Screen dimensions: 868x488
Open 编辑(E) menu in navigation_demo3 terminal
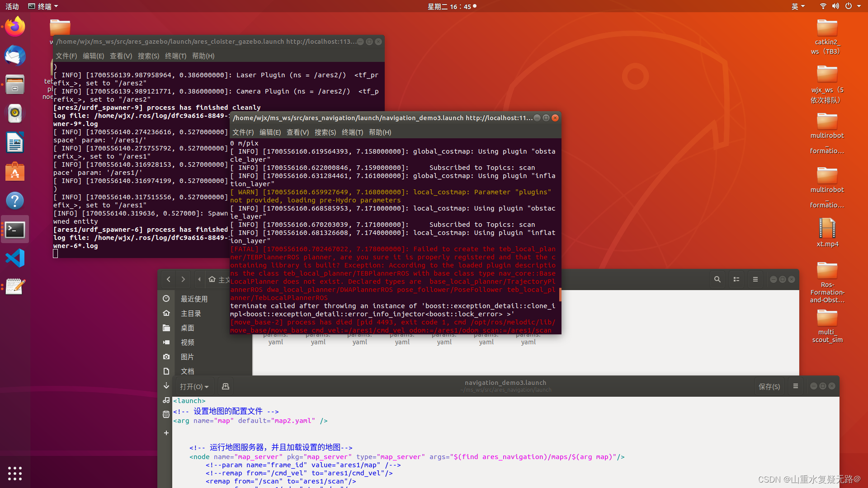tap(270, 132)
